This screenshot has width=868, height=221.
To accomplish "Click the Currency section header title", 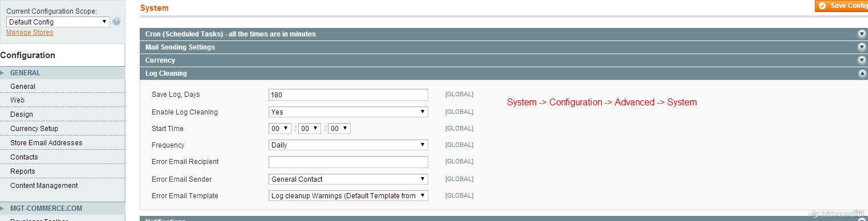I will coord(160,60).
